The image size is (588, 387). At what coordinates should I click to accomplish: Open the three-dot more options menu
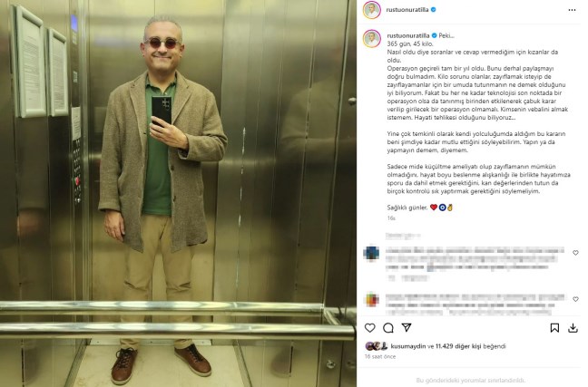click(572, 10)
